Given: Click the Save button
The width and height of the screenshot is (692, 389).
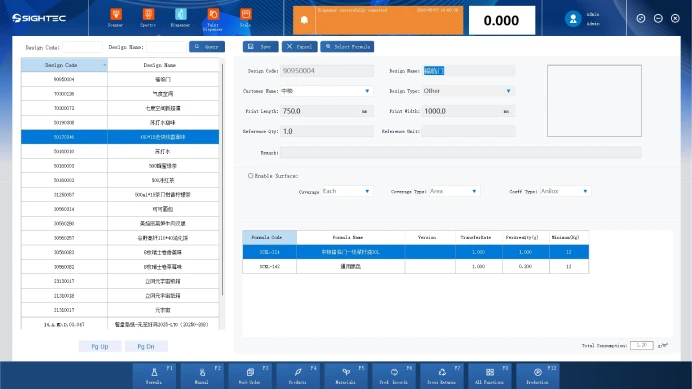Looking at the screenshot, I should click(x=260, y=46).
